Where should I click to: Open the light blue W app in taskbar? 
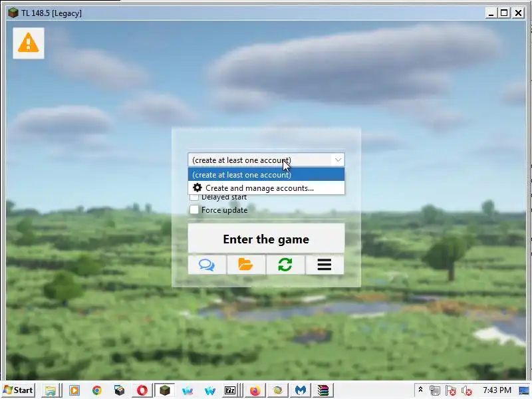188,390
